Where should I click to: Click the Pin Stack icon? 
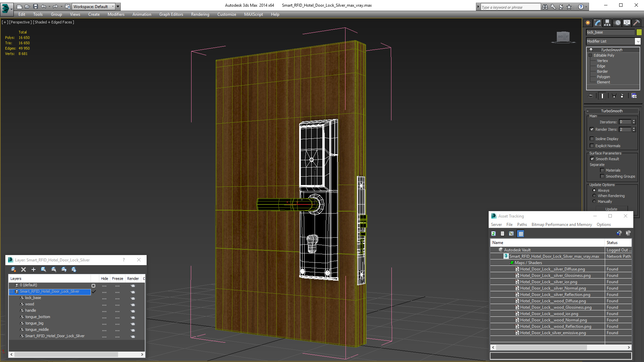(x=591, y=96)
